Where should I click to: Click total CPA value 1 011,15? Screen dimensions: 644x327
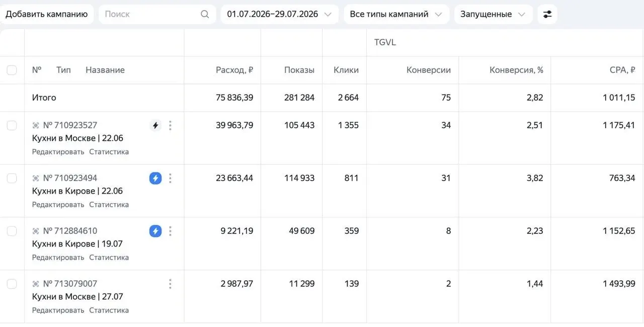(x=619, y=98)
